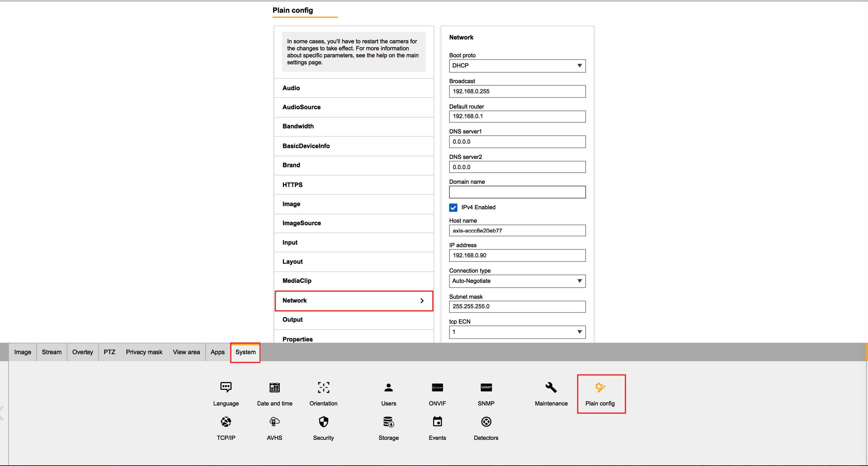
Task: Switch to the Stream tab
Action: [52, 352]
